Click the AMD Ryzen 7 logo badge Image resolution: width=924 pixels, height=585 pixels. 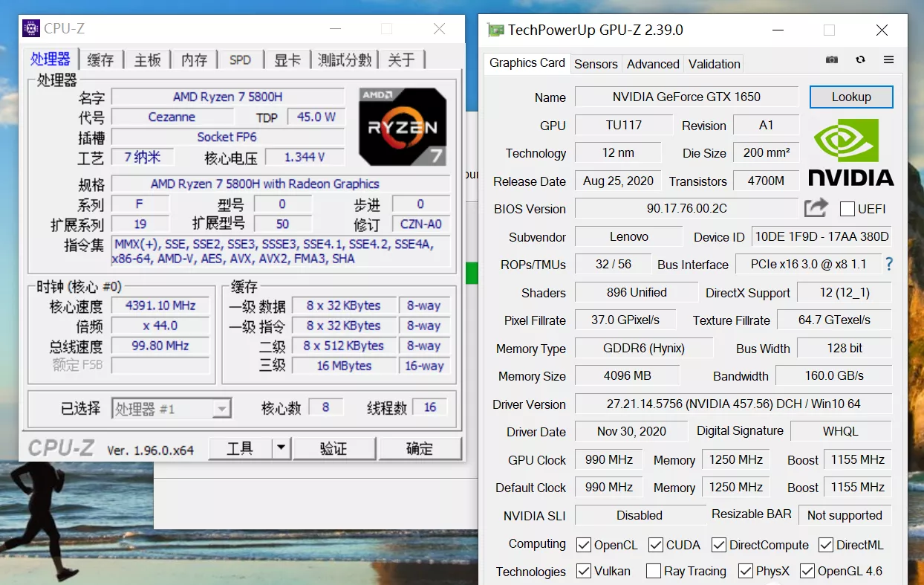point(403,127)
